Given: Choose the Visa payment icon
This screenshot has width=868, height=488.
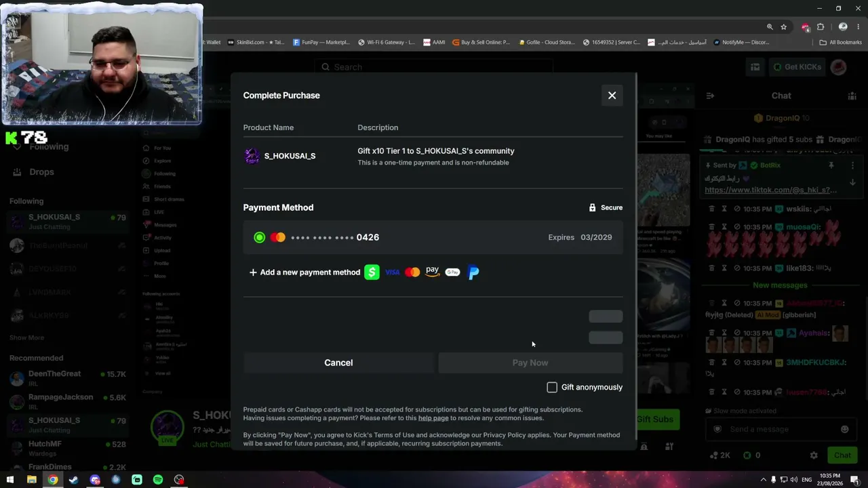Looking at the screenshot, I should pos(393,272).
